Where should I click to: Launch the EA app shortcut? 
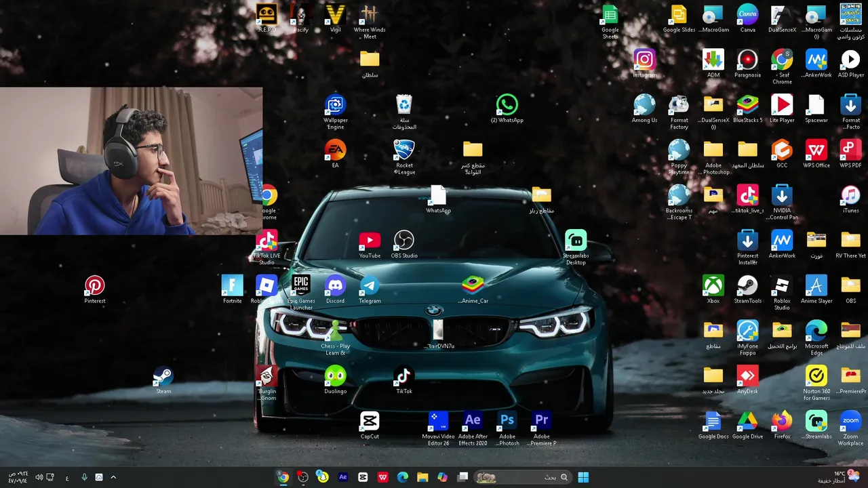click(335, 153)
